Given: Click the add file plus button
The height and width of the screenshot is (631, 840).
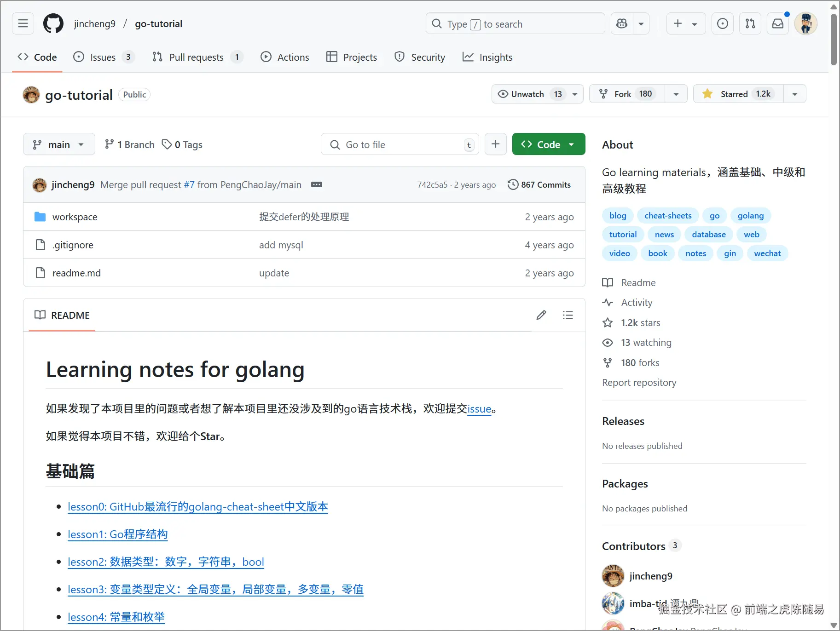Looking at the screenshot, I should (x=496, y=144).
